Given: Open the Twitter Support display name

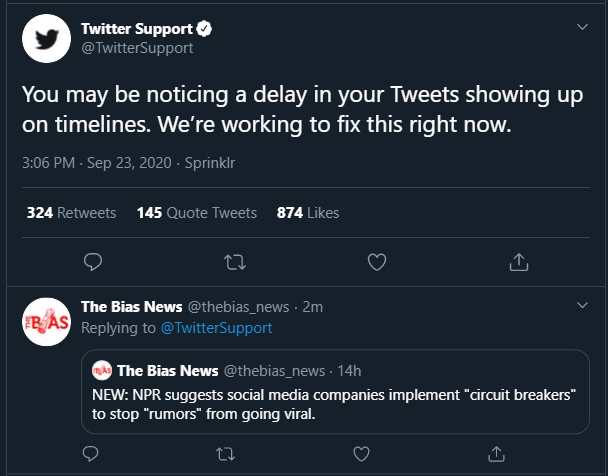Looking at the screenshot, I should 137,29.
